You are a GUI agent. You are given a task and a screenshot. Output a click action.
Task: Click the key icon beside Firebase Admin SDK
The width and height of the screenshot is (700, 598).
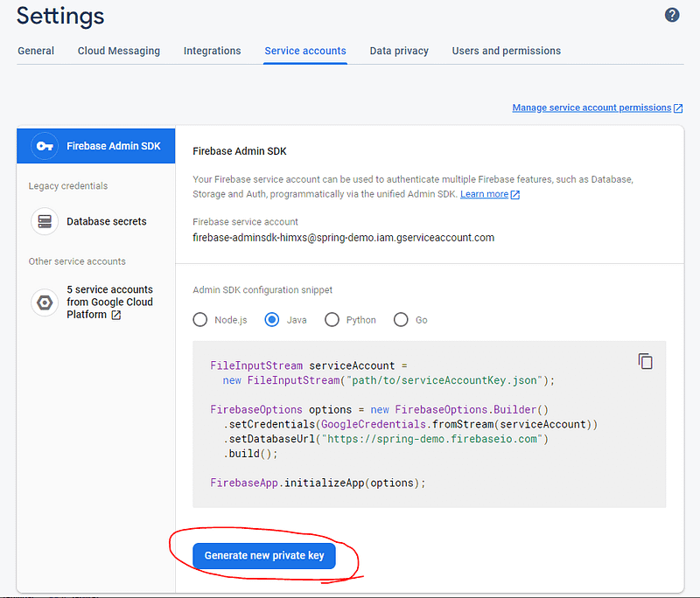coord(44,146)
